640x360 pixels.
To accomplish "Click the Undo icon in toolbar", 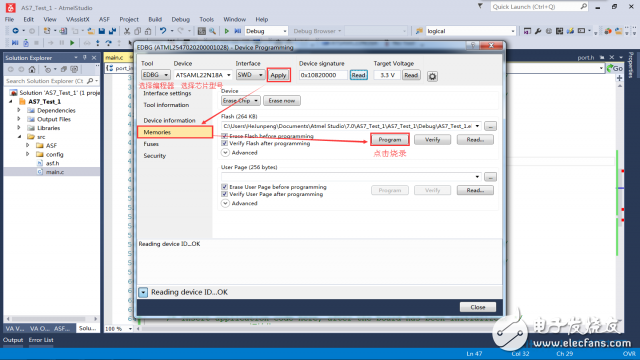I will [163, 31].
